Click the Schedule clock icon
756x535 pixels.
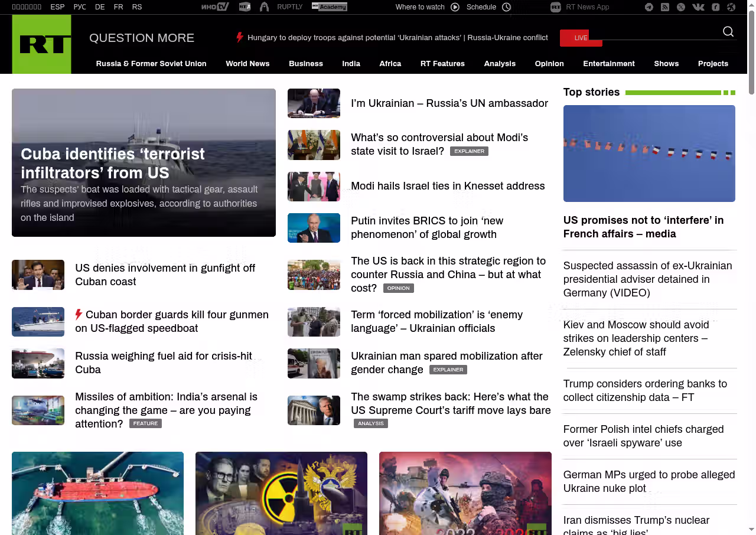point(506,7)
